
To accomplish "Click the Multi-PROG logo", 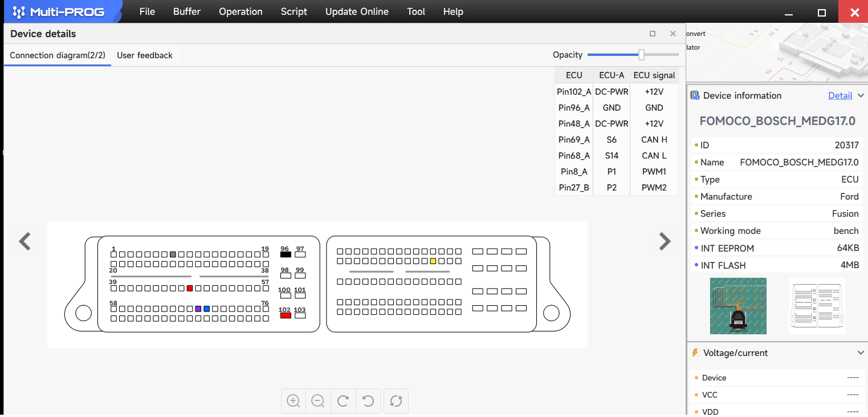I will 59,11.
